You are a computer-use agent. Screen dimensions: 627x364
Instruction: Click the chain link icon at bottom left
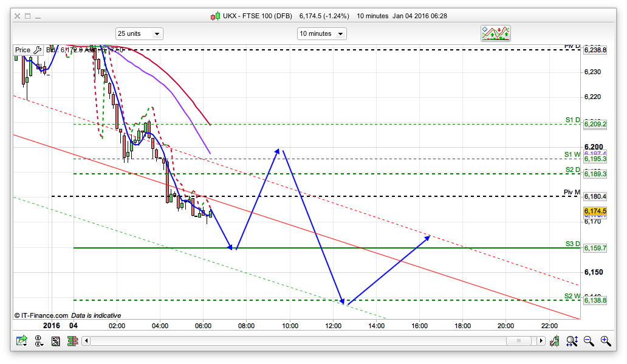39,342
